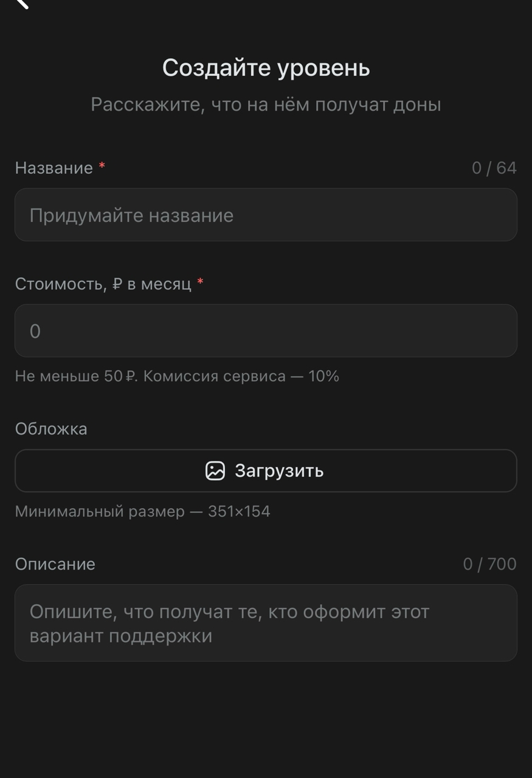Focus the Придумайте название text field
Image resolution: width=532 pixels, height=778 pixels.
(266, 215)
